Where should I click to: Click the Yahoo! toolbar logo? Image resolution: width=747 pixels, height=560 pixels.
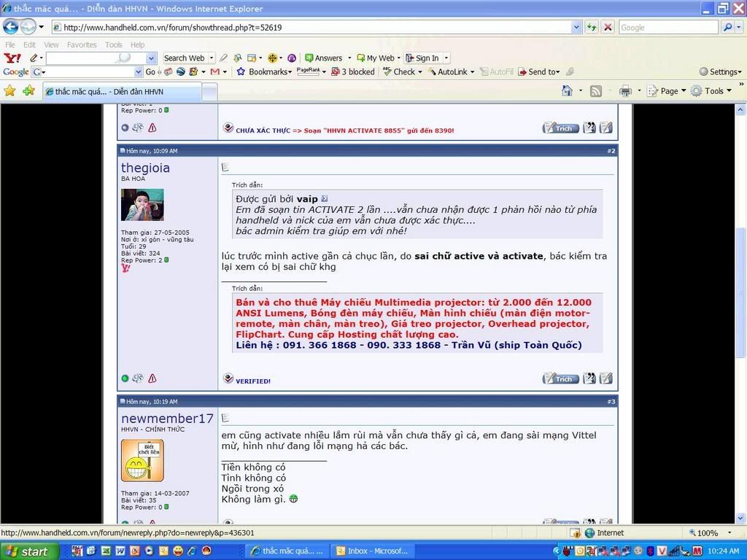point(12,58)
